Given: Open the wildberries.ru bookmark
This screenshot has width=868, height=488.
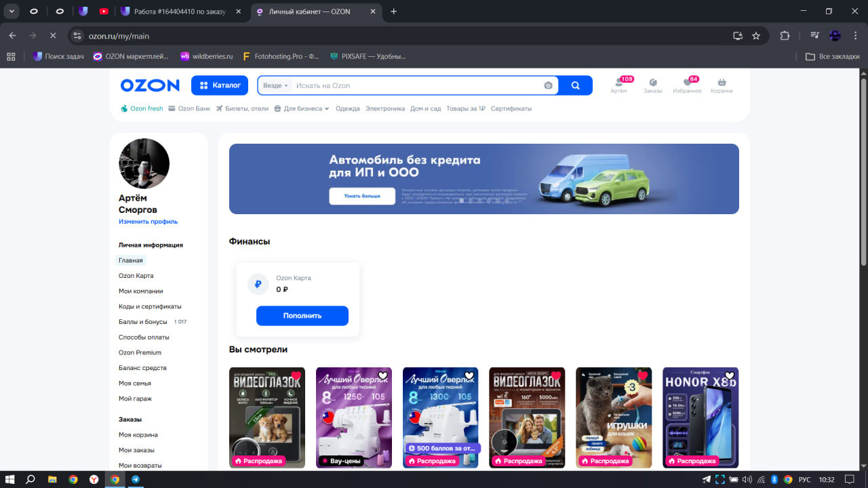Looking at the screenshot, I should pos(206,57).
